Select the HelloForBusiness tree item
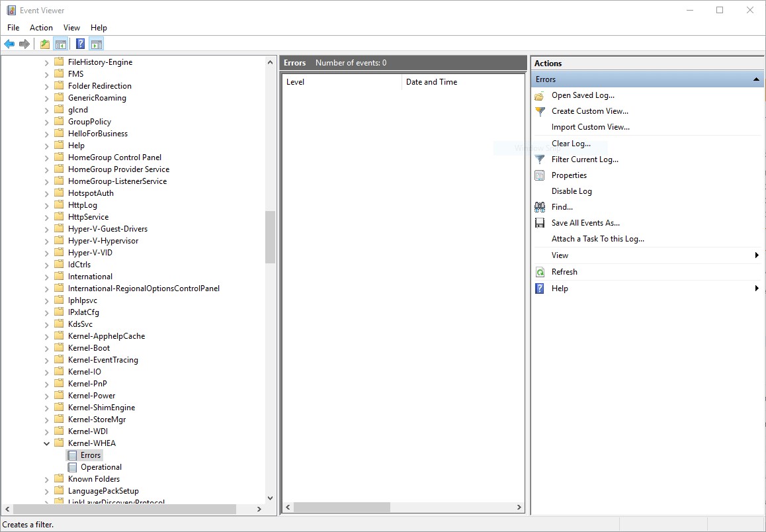The image size is (766, 532). (98, 134)
